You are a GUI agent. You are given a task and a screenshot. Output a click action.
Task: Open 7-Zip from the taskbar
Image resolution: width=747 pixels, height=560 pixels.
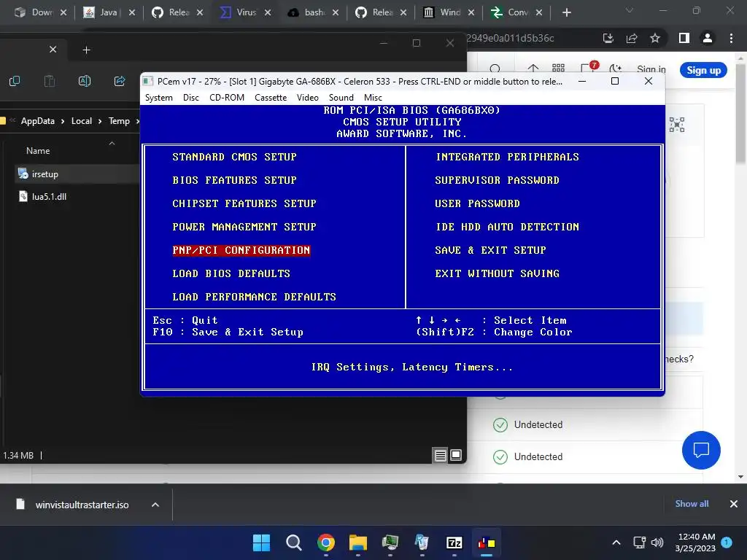click(x=454, y=542)
